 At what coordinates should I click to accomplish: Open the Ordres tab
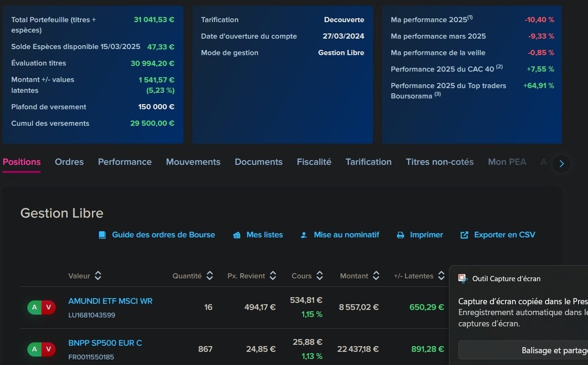pos(69,162)
